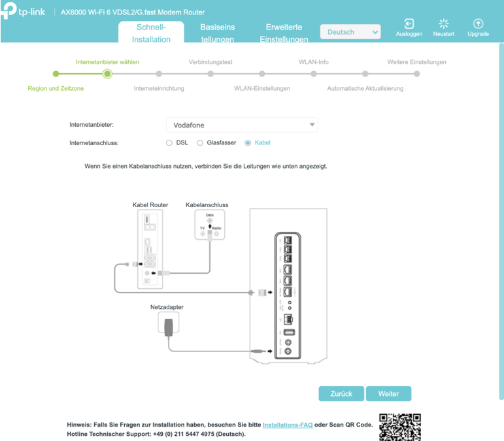
Task: Go to the Erweiterte Einstellungen tab
Action: (x=284, y=33)
